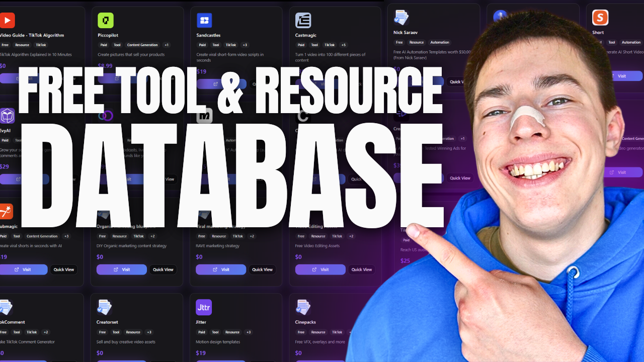The width and height of the screenshot is (644, 362).
Task: Click the Piccopilot green logo icon
Action: click(106, 21)
